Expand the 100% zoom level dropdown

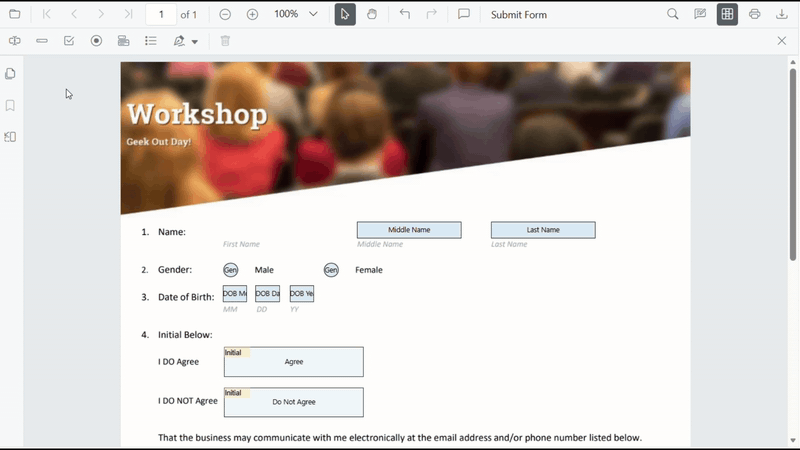[313, 14]
